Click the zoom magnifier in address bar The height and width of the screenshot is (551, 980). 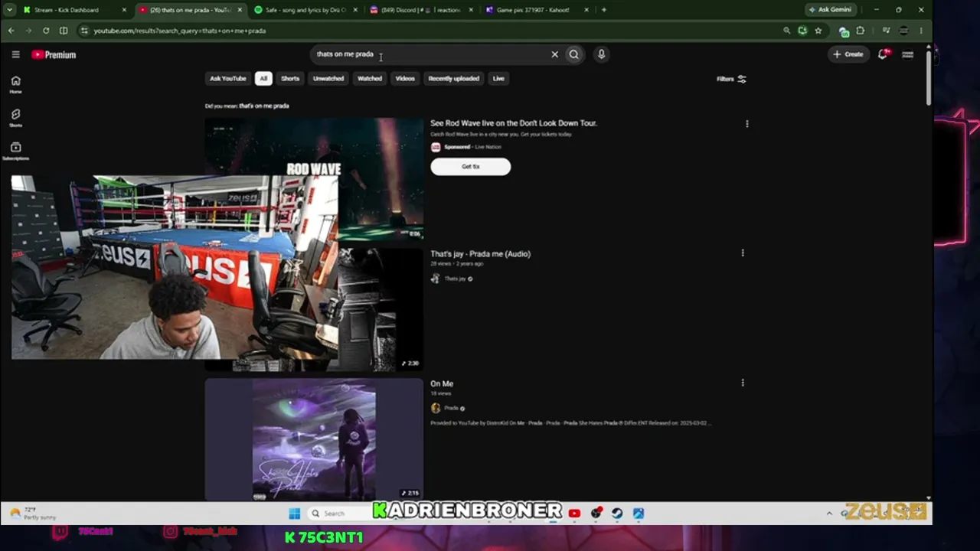click(x=786, y=31)
